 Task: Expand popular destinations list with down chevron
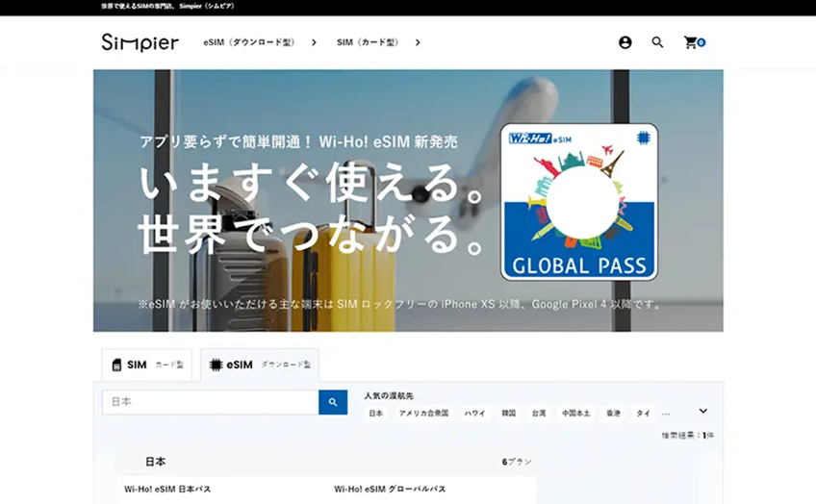click(703, 411)
